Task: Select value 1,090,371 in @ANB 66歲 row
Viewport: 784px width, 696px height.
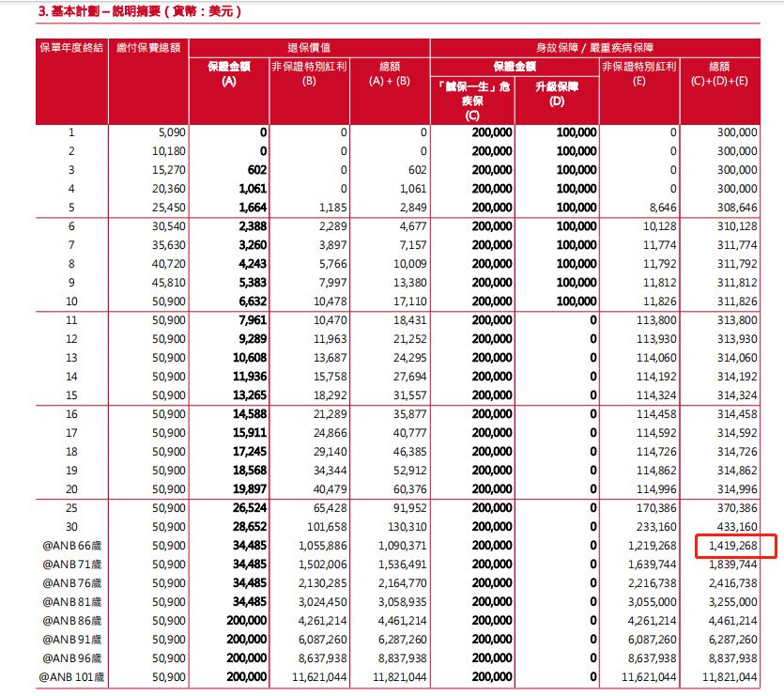Action: pos(403,546)
